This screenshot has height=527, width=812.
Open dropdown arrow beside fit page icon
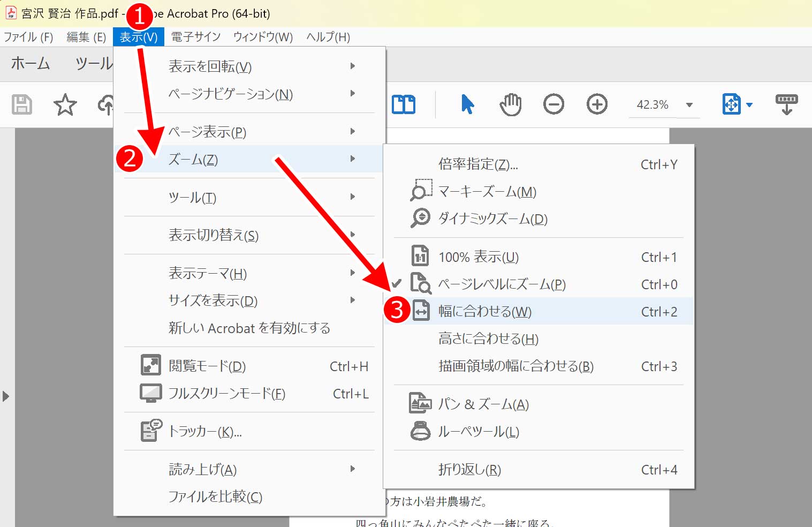point(749,105)
